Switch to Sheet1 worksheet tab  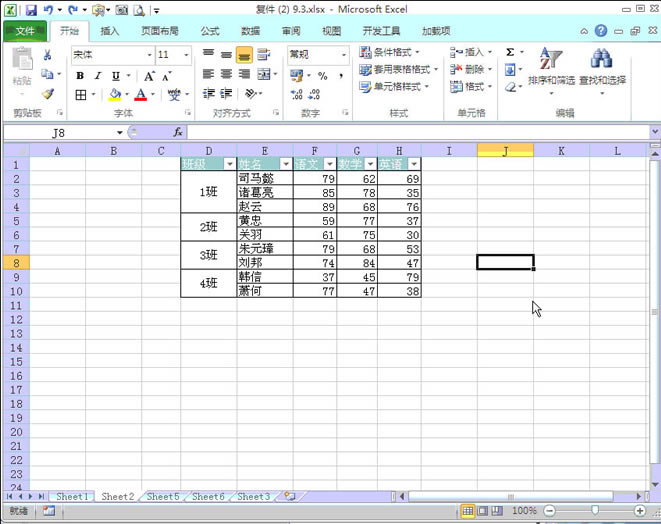[73, 496]
